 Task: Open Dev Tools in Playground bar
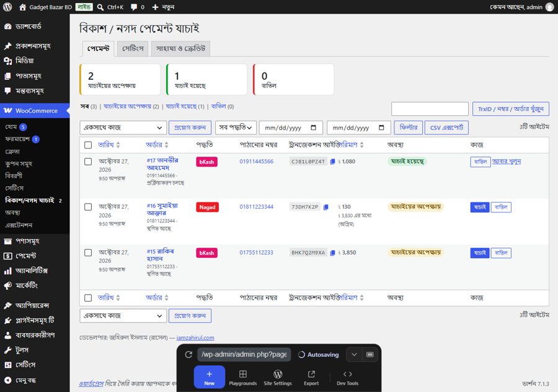coord(348,377)
